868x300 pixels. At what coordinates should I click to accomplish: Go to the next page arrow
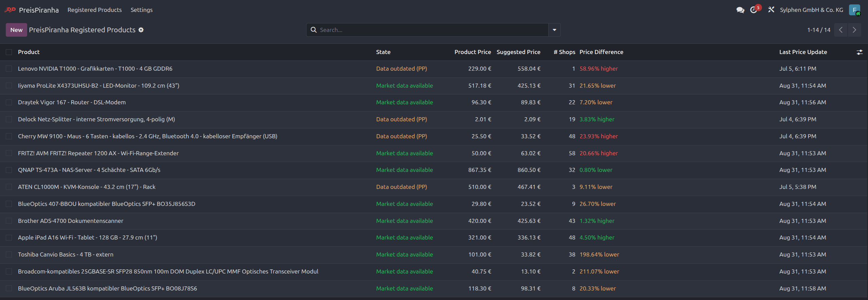point(854,30)
